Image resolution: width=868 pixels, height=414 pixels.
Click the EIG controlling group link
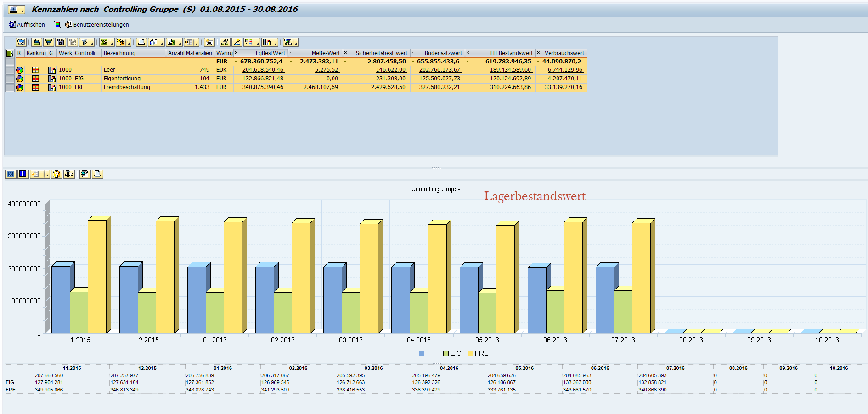tap(79, 79)
